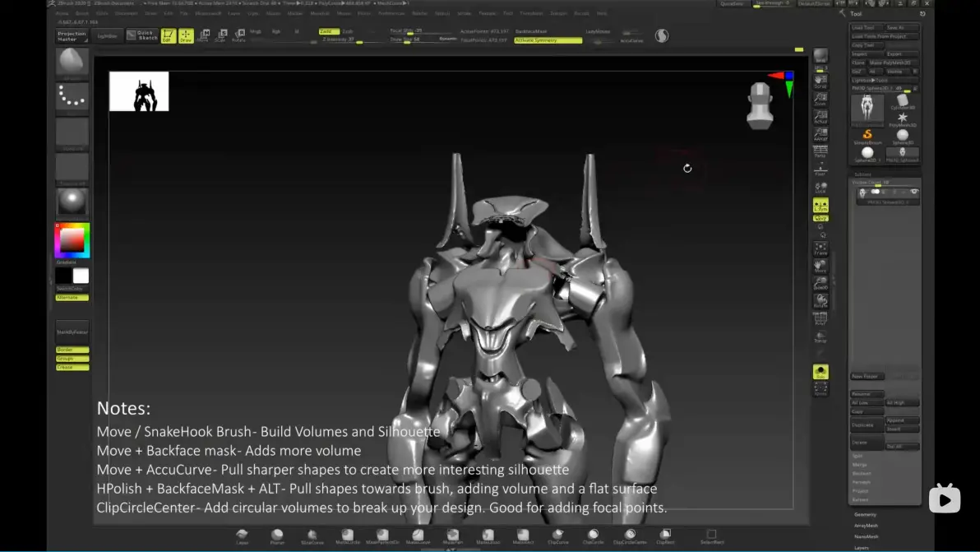Select the PolyMesh3D star tool
This screenshot has height=552, width=980.
[903, 119]
